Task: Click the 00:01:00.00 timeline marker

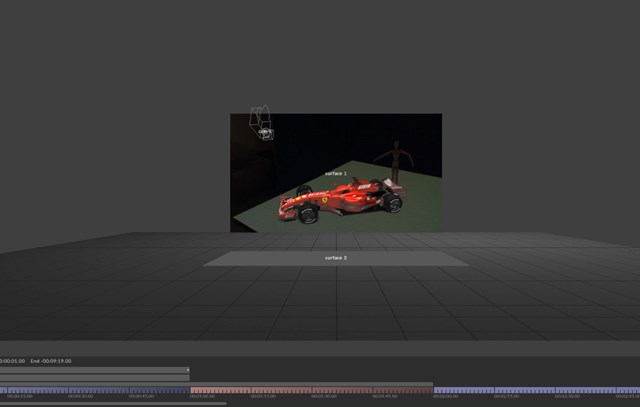Action: (x=202, y=396)
